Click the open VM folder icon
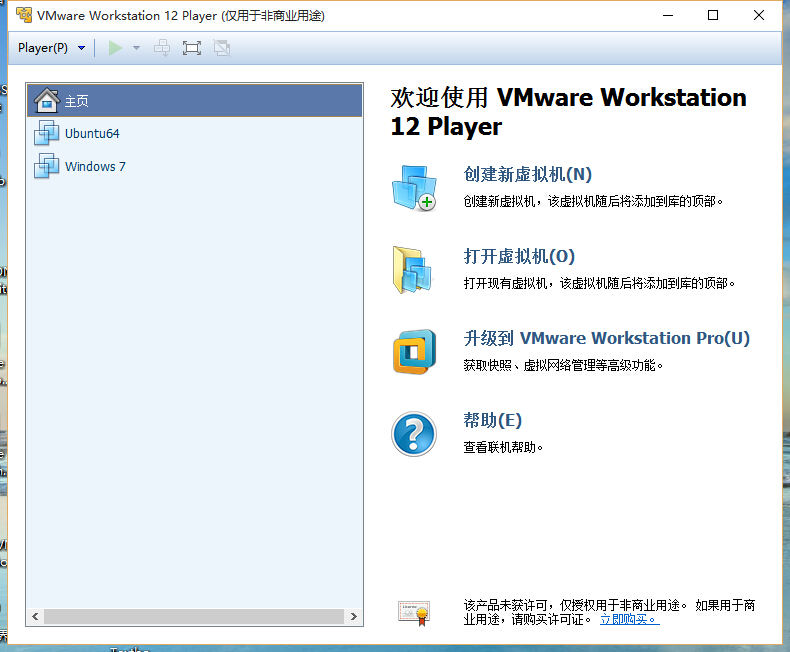Viewport: 790px width, 652px height. pos(412,270)
